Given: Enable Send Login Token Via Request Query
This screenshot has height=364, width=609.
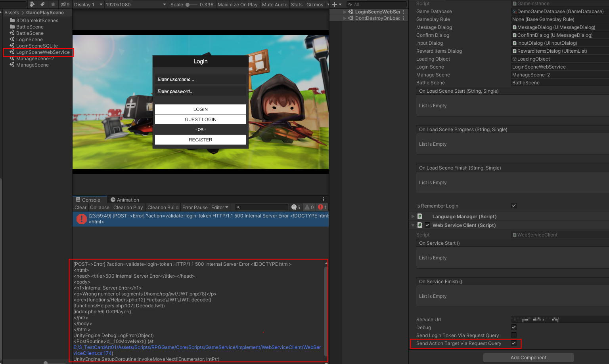Looking at the screenshot, I should (x=513, y=335).
